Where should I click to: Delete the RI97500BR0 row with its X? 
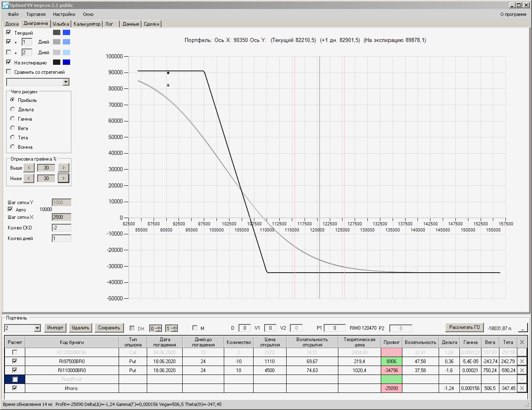click(522, 361)
